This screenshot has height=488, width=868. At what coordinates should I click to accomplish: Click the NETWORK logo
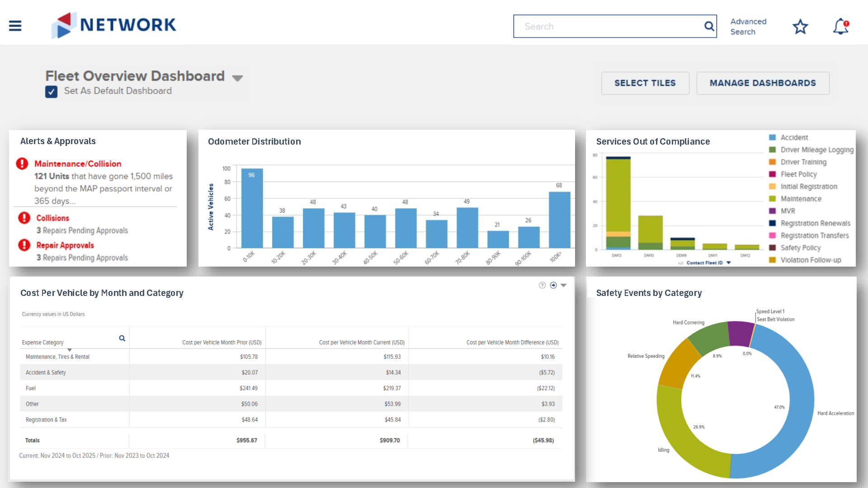[114, 25]
